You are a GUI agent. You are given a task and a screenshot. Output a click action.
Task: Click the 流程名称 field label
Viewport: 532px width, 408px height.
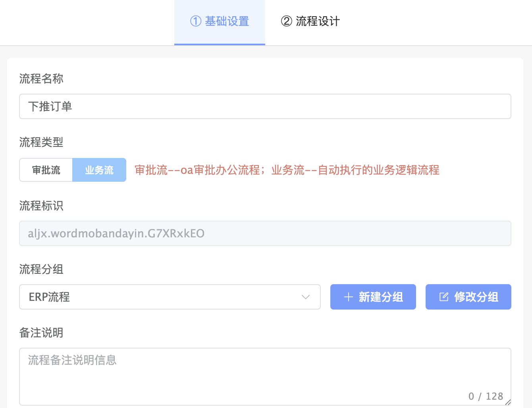tap(41, 79)
